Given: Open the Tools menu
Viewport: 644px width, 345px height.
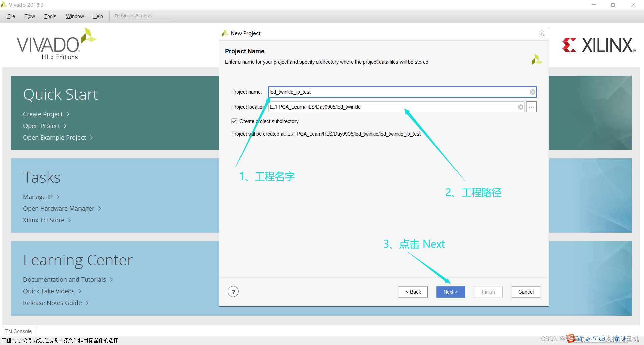Looking at the screenshot, I should click(50, 16).
